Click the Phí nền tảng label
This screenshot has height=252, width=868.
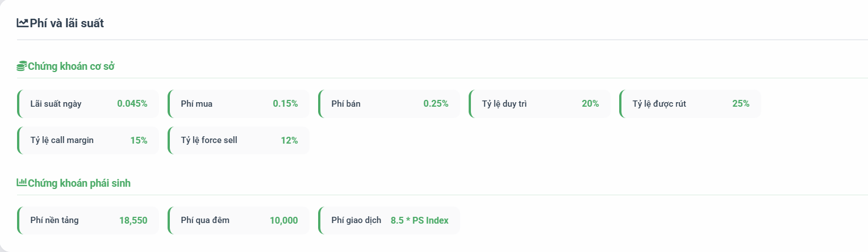pyautogui.click(x=55, y=220)
